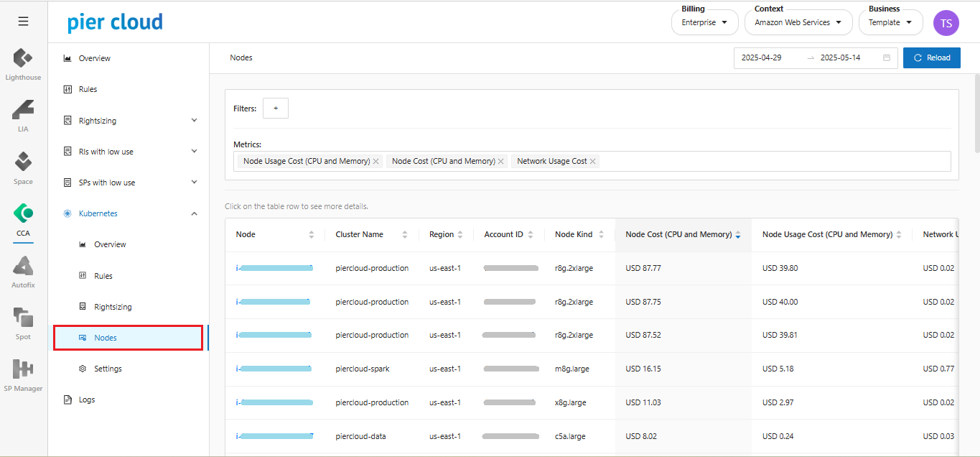Click the Reload button
980x457 pixels.
pyautogui.click(x=931, y=58)
